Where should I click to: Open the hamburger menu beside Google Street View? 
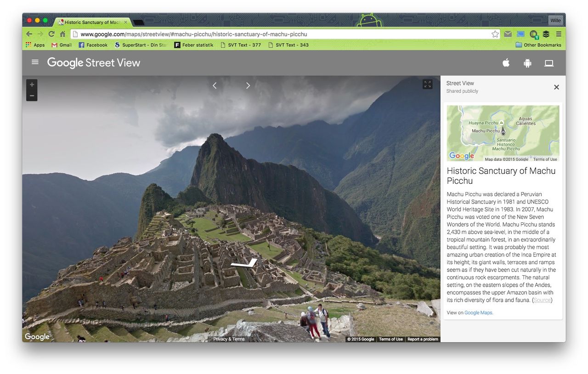(x=35, y=62)
